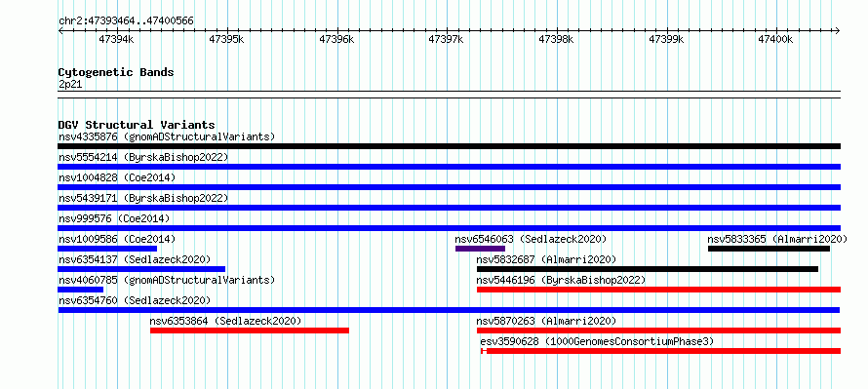Open the nsv5833365 (Almarri2020) label

pyautogui.click(x=777, y=239)
